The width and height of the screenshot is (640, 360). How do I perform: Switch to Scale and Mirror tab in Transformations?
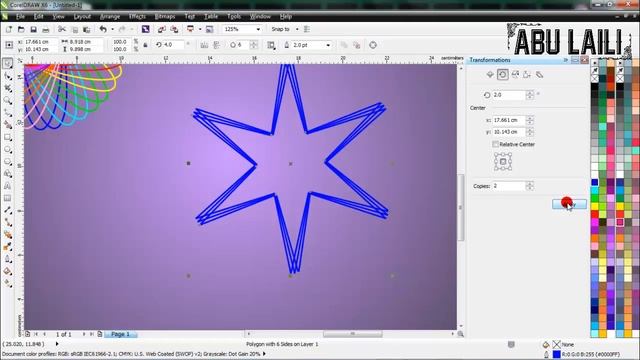(x=515, y=75)
